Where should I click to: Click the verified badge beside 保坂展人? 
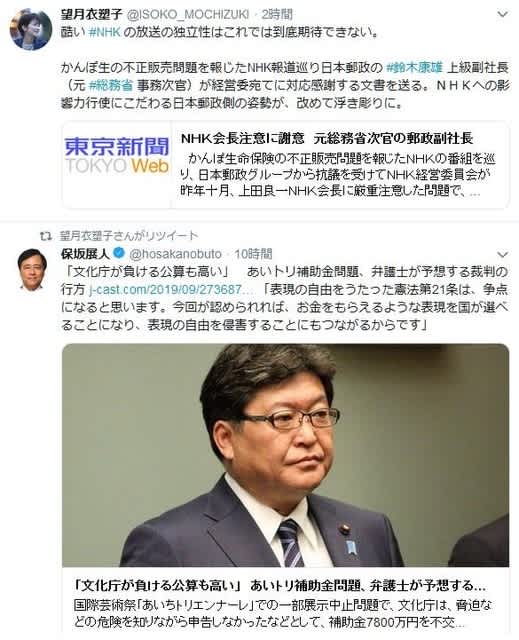click(119, 253)
